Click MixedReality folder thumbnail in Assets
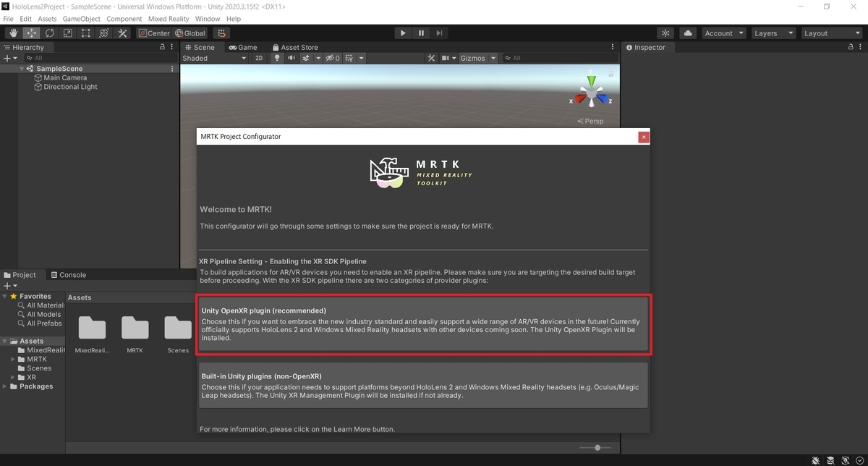Viewport: 868px width, 466px height. pos(92,328)
